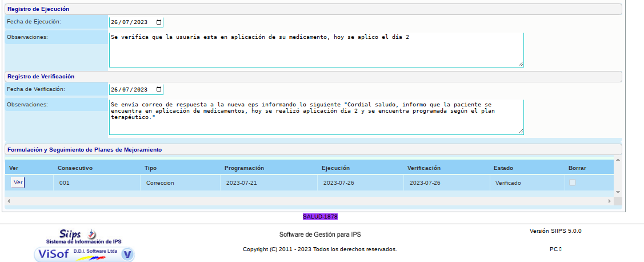
Task: Click the Ver button for record 001
Action: tap(18, 182)
